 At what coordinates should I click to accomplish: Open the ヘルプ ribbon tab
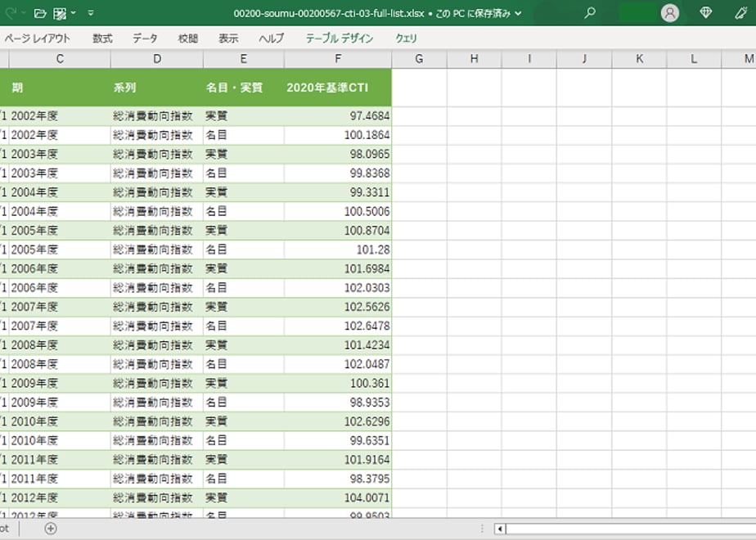272,38
